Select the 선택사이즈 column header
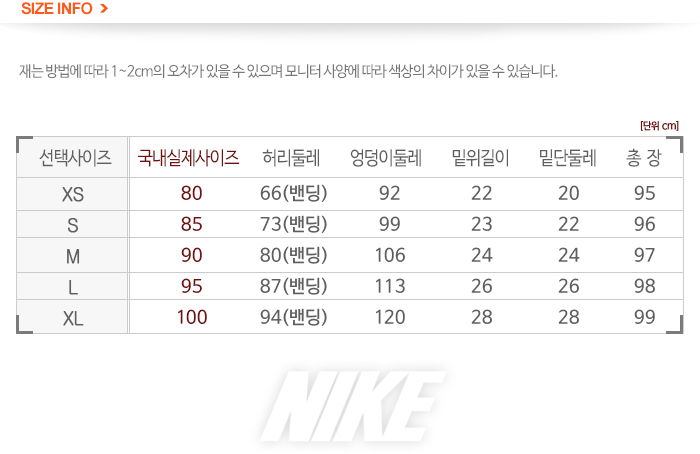Viewport: 700px width, 454px height. 75,158
